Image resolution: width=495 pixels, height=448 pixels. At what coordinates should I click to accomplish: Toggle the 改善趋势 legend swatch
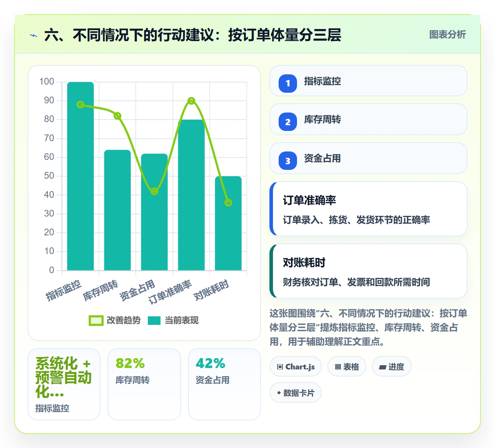click(96, 321)
